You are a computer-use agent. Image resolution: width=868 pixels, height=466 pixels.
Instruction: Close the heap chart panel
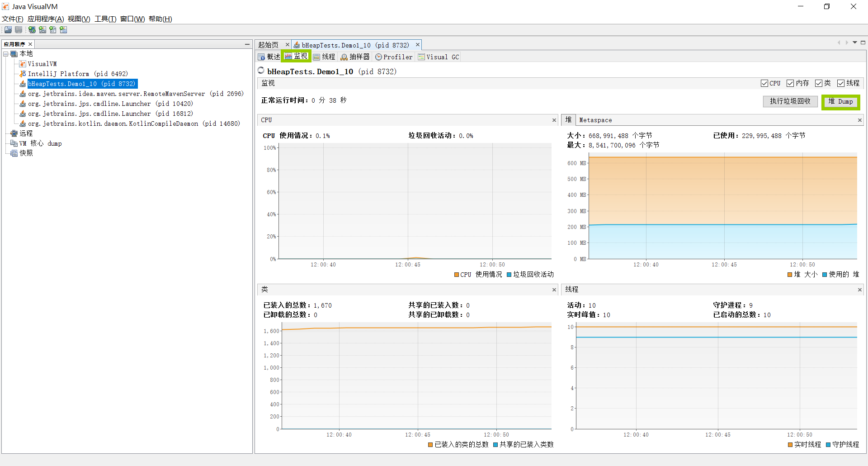[x=860, y=120]
